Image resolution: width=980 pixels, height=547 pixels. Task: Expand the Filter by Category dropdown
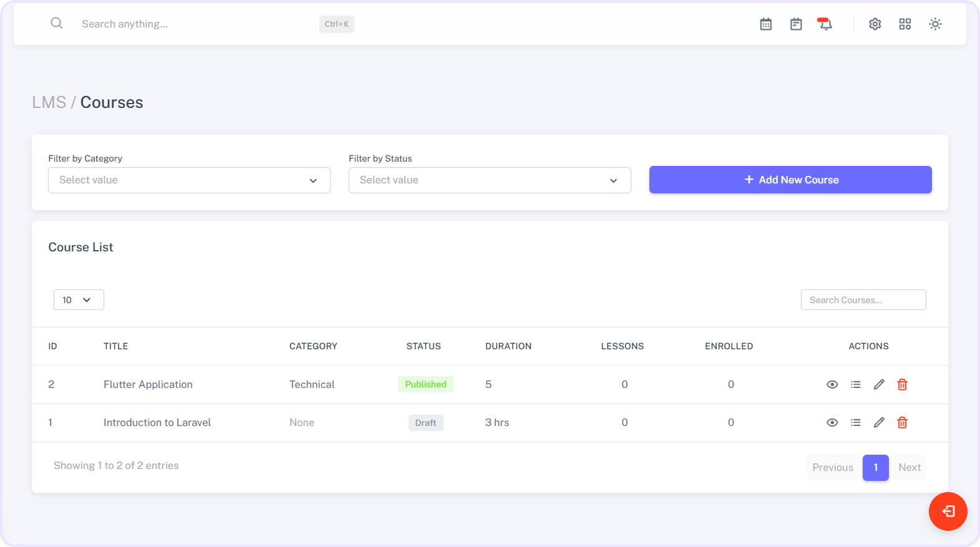coord(189,180)
